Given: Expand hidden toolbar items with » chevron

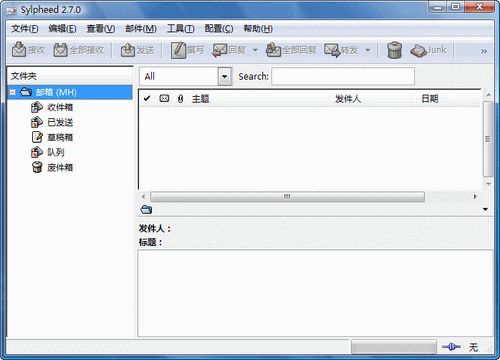Looking at the screenshot, I should (484, 51).
